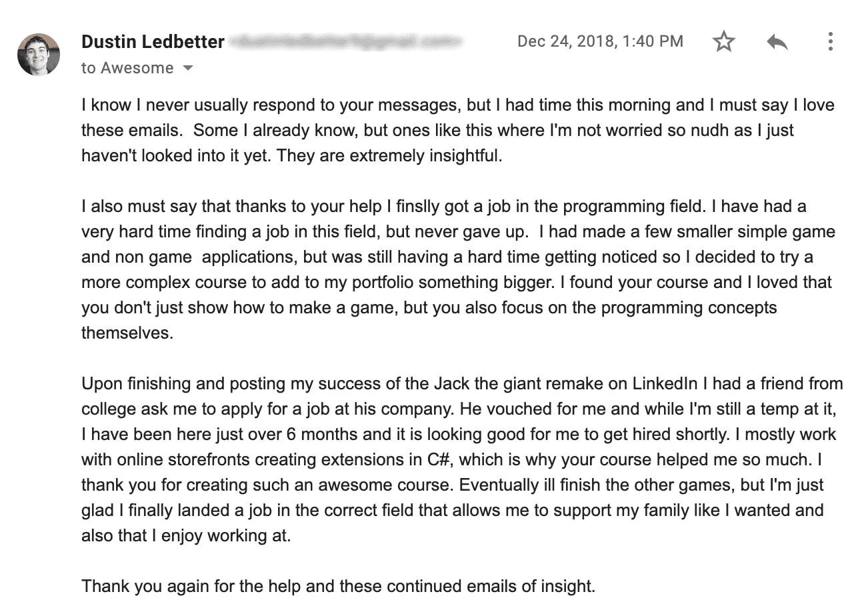The height and width of the screenshot is (616, 856).
Task: Toggle the starred status of this email
Action: coord(724,41)
